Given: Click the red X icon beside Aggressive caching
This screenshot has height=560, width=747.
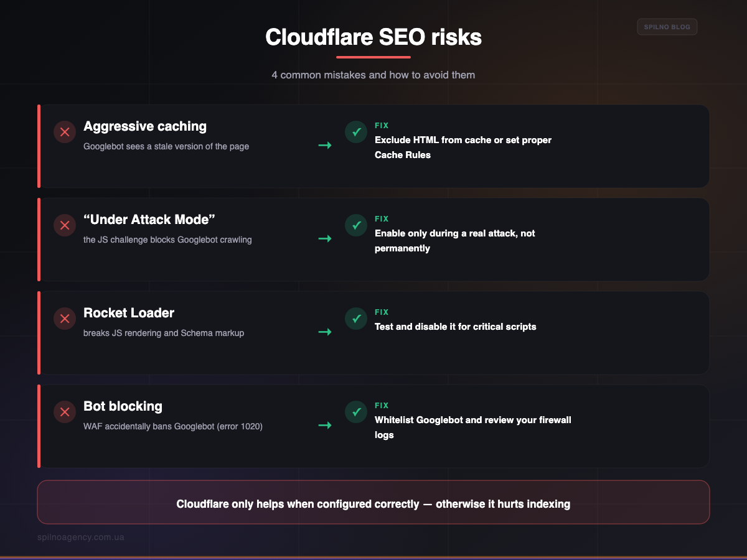Looking at the screenshot, I should pos(65,132).
